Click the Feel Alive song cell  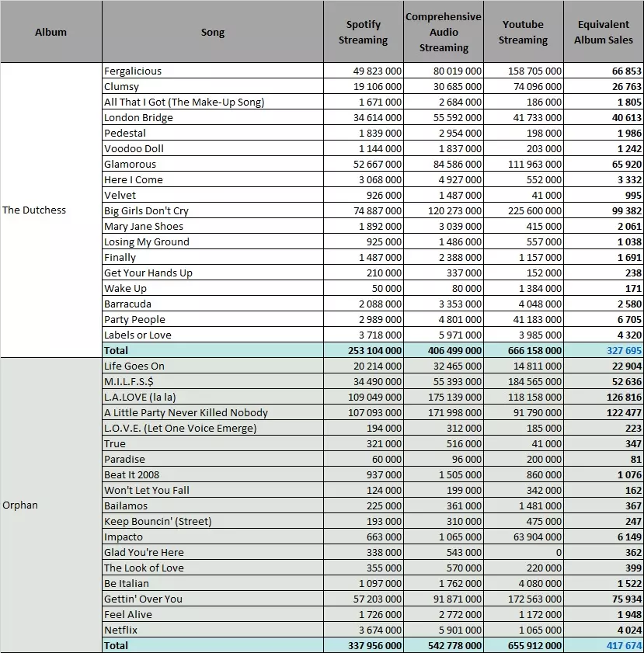212,614
